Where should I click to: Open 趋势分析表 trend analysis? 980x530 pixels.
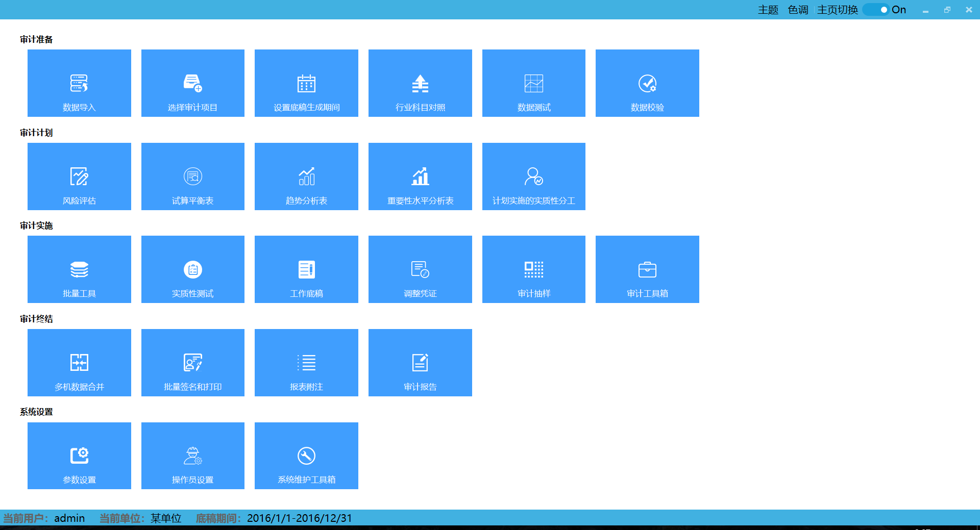tap(306, 176)
